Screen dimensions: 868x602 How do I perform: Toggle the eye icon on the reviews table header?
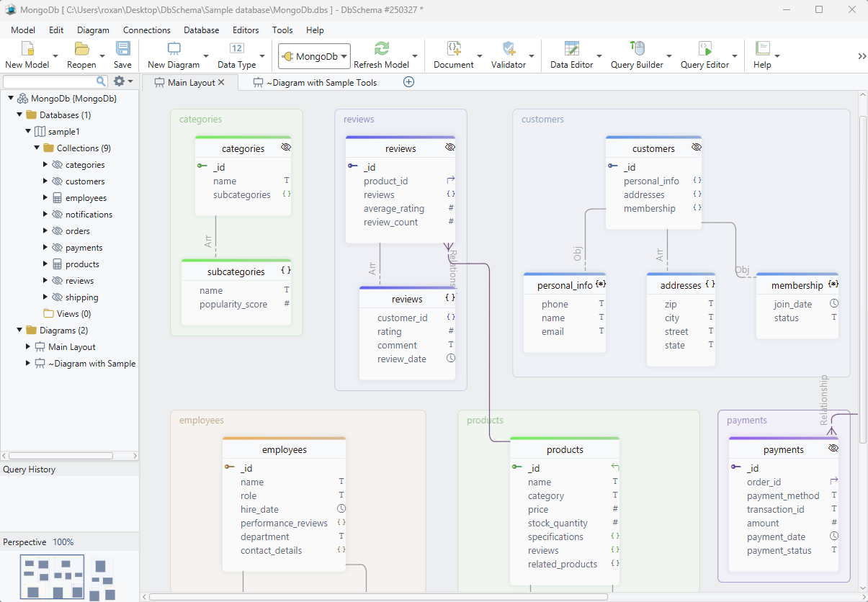point(450,147)
